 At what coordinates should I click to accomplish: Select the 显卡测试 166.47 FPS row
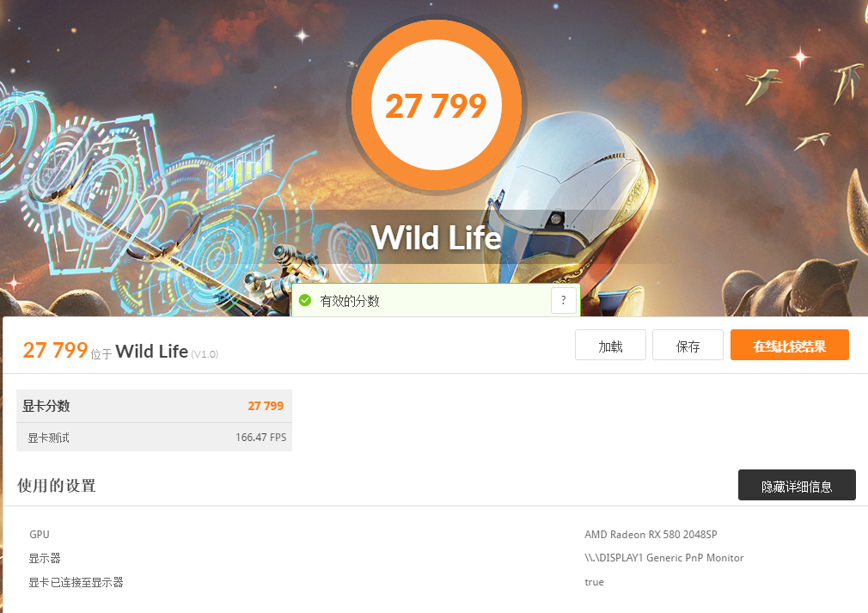(154, 438)
